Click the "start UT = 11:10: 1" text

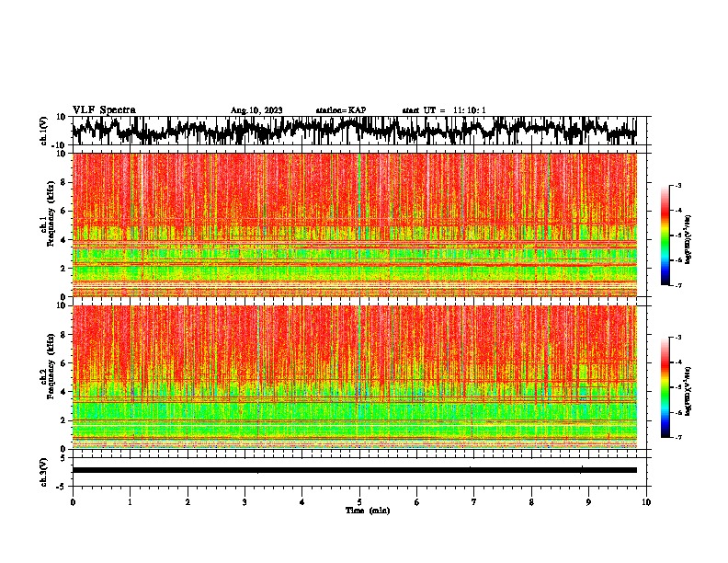pyautogui.click(x=443, y=110)
